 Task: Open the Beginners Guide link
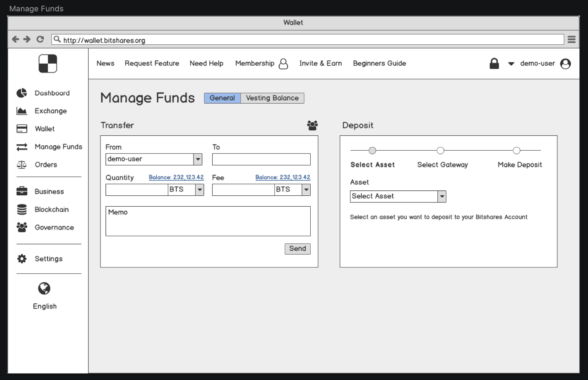coord(380,63)
